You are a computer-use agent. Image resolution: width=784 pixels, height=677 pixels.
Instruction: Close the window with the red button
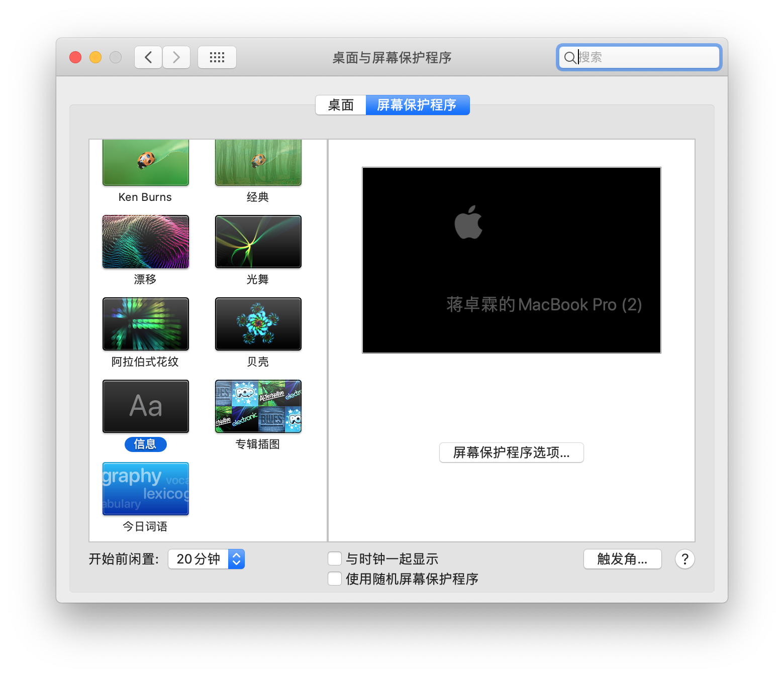75,57
